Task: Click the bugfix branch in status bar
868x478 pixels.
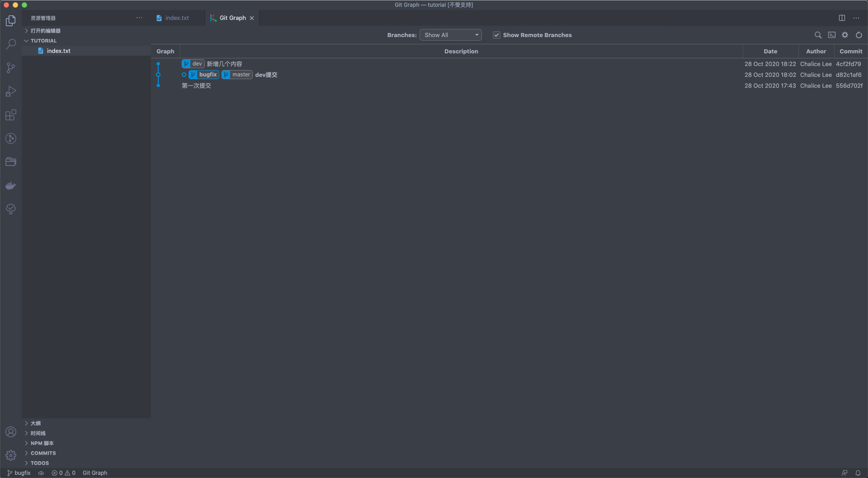Action: pyautogui.click(x=19, y=473)
